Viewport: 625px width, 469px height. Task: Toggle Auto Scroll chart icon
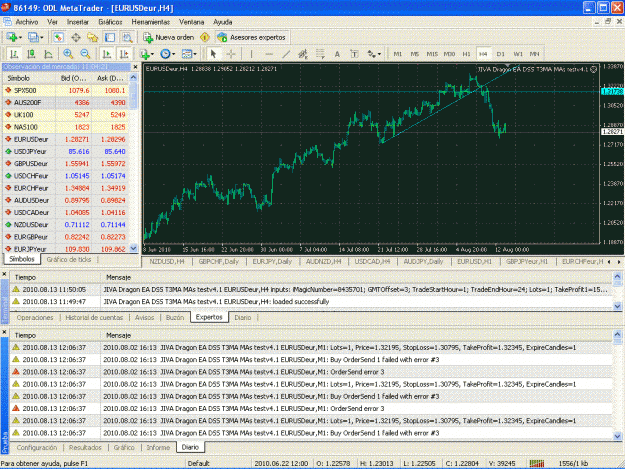[107, 54]
